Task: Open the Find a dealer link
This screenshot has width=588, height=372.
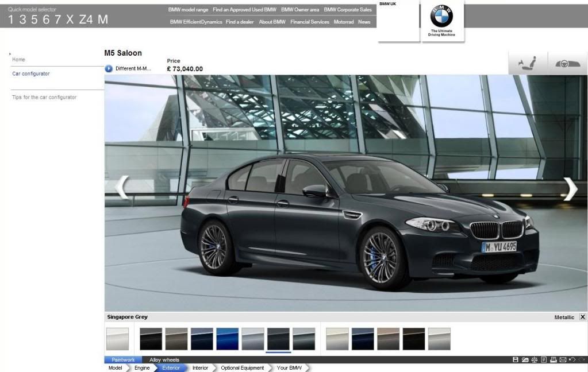Action: [x=240, y=22]
